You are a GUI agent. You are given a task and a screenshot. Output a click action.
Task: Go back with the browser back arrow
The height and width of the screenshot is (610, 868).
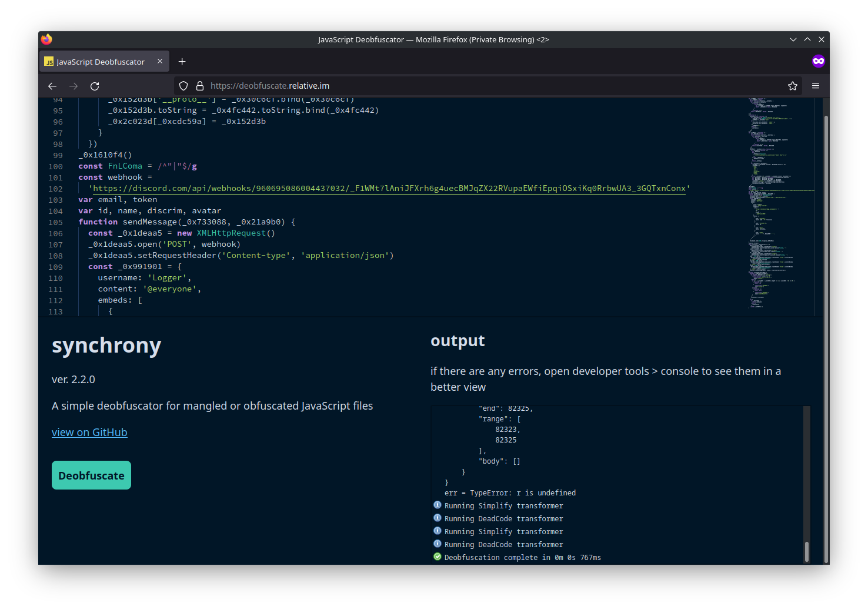(x=52, y=86)
